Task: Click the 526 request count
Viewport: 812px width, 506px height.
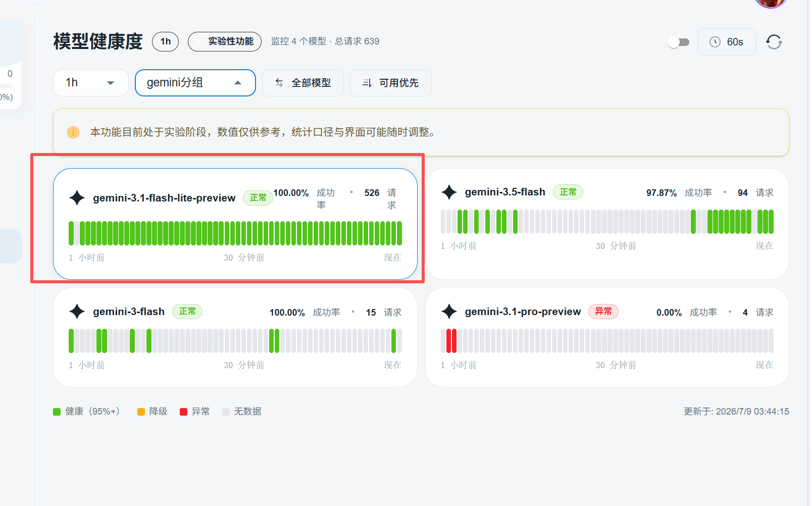Action: pos(372,193)
